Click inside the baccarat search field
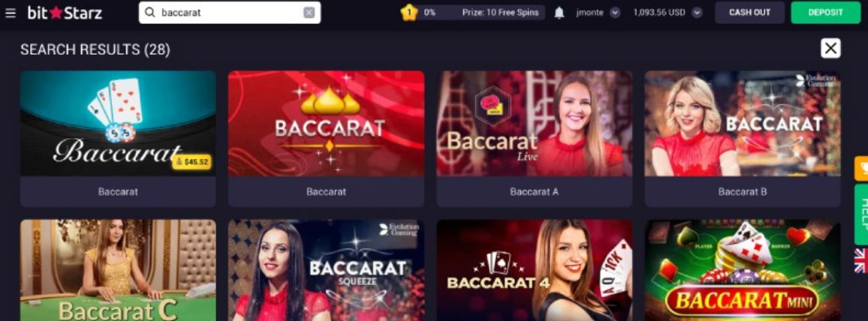Viewport: 868px width, 321px height. 229,13
